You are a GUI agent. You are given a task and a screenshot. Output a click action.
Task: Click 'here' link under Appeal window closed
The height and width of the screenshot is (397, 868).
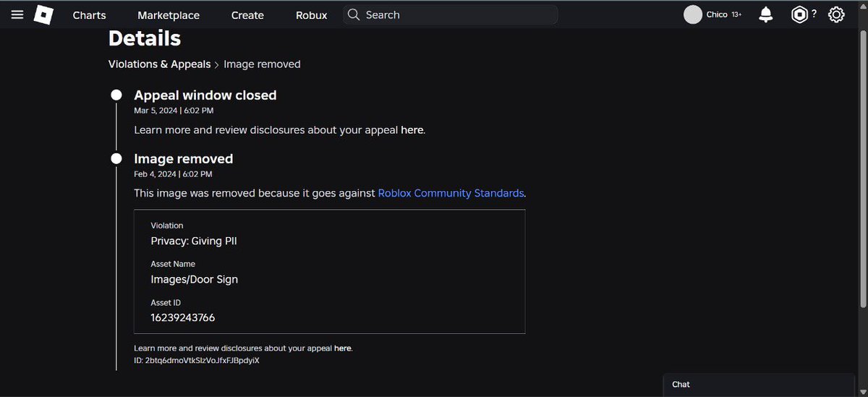click(412, 130)
